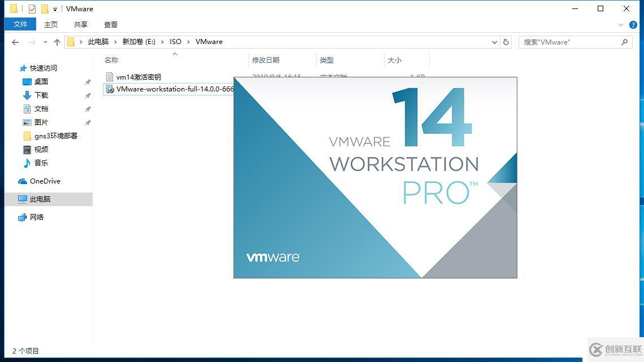Open the 视频 folder from sidebar
The height and width of the screenshot is (362, 644).
pyautogui.click(x=40, y=149)
